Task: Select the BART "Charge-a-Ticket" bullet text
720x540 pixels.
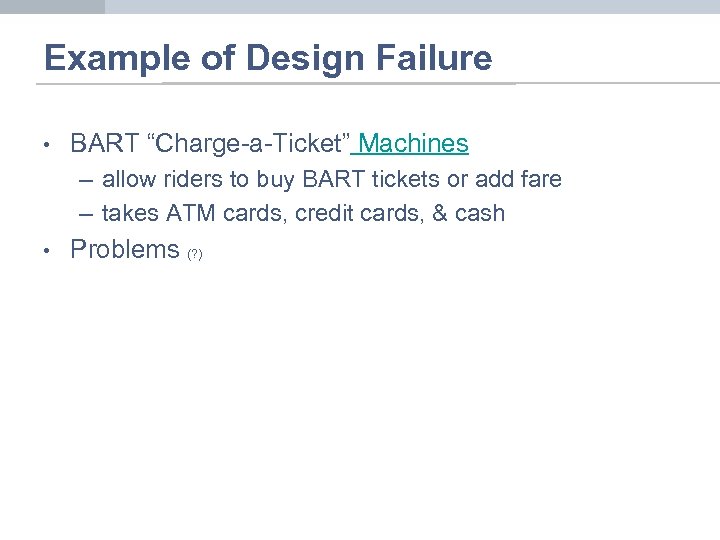Action: coord(208,144)
